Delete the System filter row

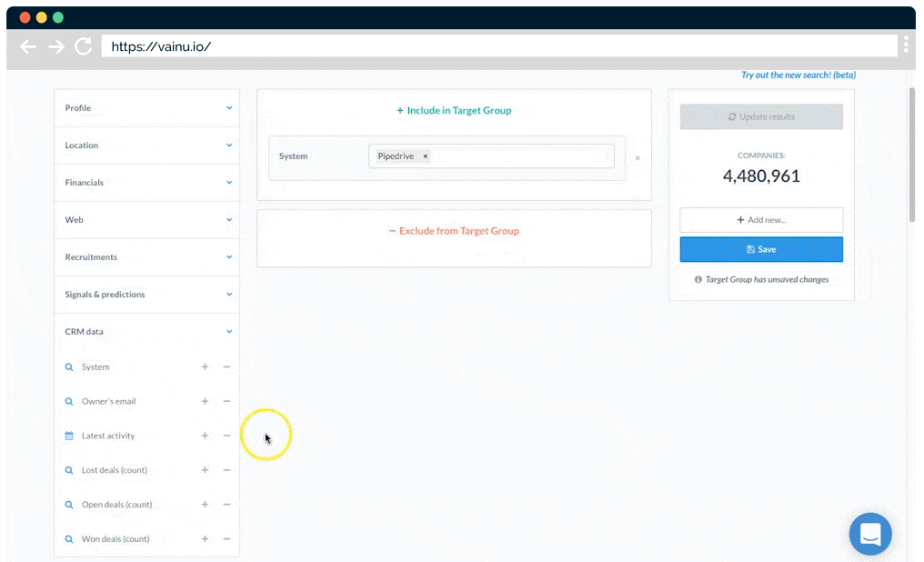click(x=638, y=158)
